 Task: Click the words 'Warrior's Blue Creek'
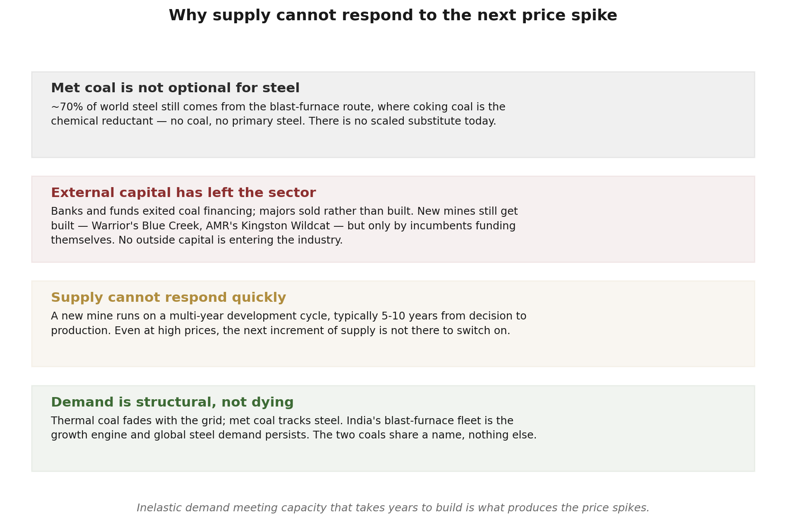(145, 226)
